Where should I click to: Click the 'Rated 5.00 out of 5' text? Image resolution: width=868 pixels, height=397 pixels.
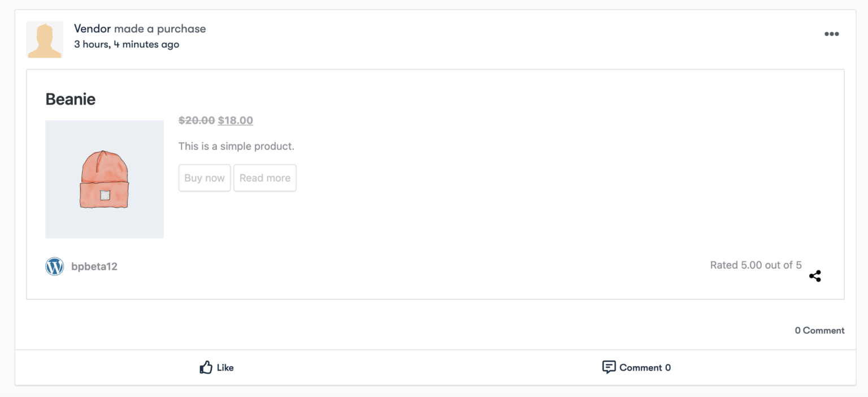tap(756, 265)
